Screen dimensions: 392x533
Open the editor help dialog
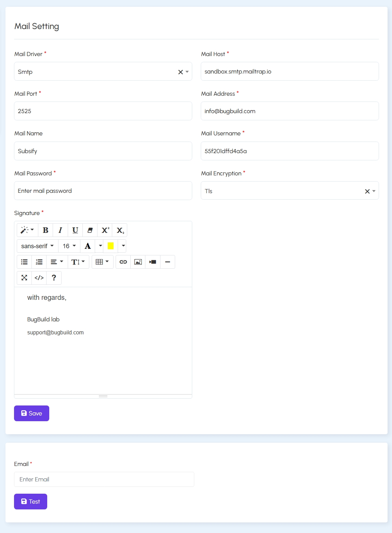(x=54, y=278)
